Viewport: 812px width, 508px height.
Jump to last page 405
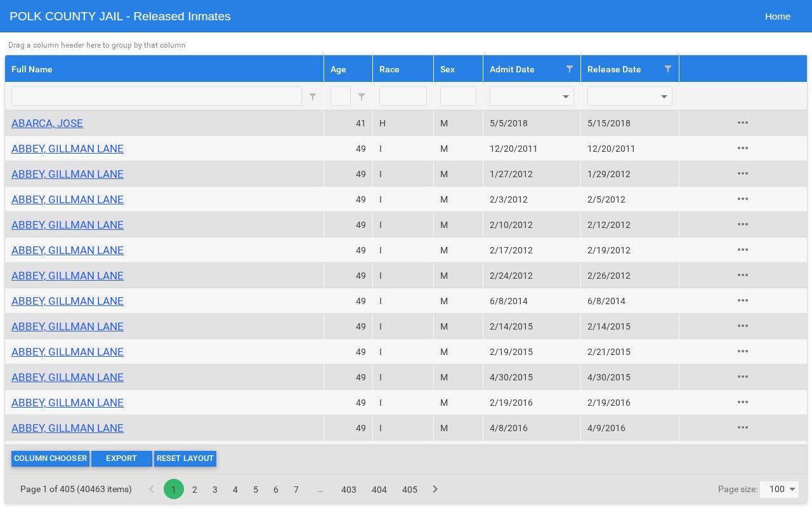[410, 489]
